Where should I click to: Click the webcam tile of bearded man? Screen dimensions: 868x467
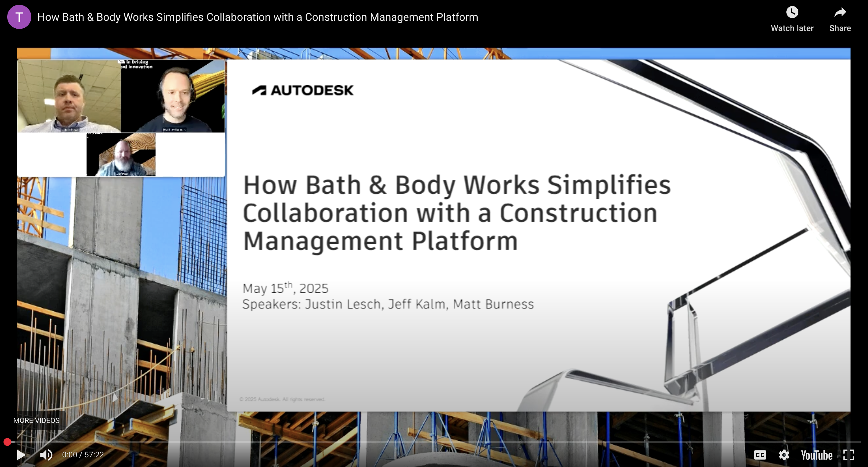[x=121, y=154]
